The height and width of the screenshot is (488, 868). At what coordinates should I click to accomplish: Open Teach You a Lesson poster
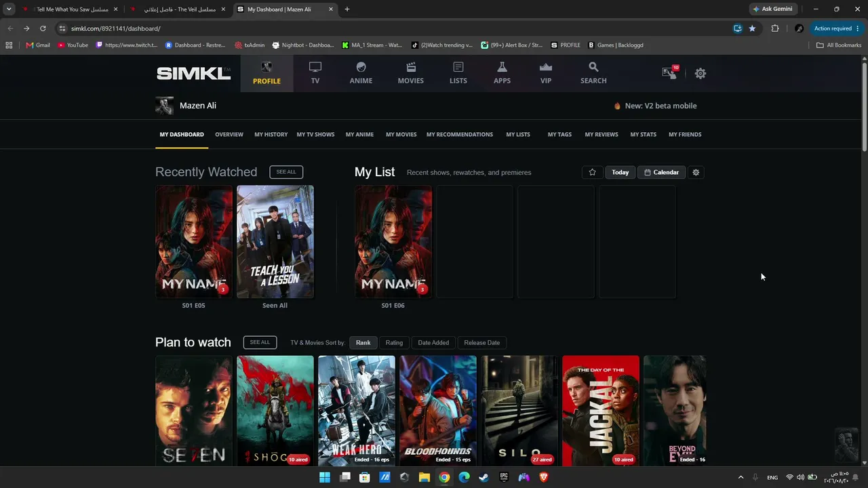pos(275,241)
